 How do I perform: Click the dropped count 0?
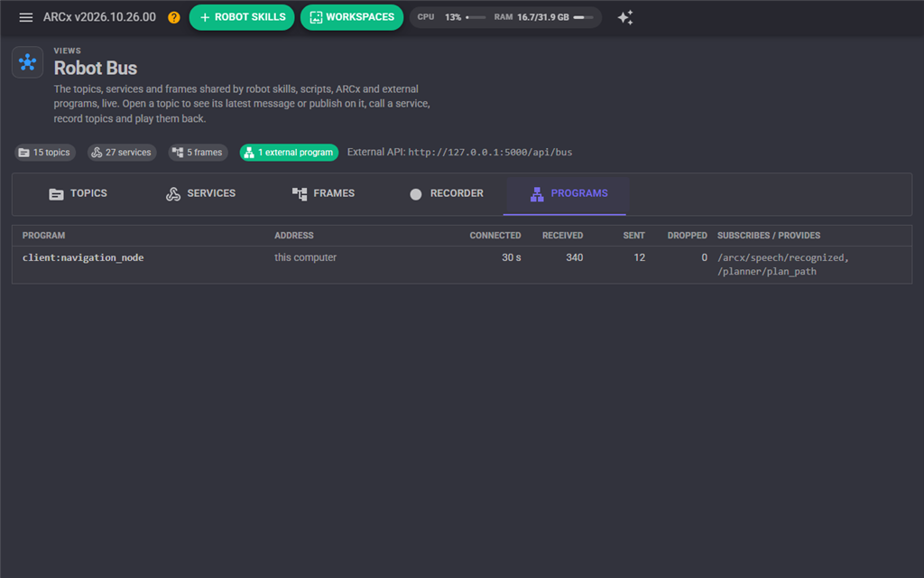(x=704, y=257)
